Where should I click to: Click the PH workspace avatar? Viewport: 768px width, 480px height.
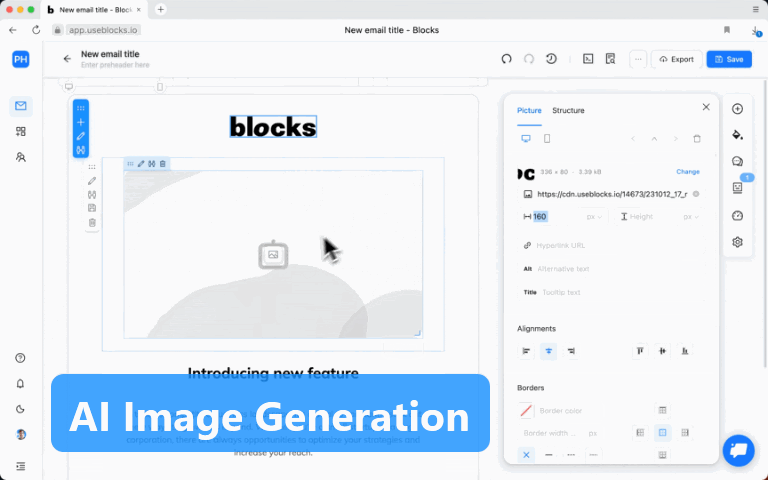point(21,59)
